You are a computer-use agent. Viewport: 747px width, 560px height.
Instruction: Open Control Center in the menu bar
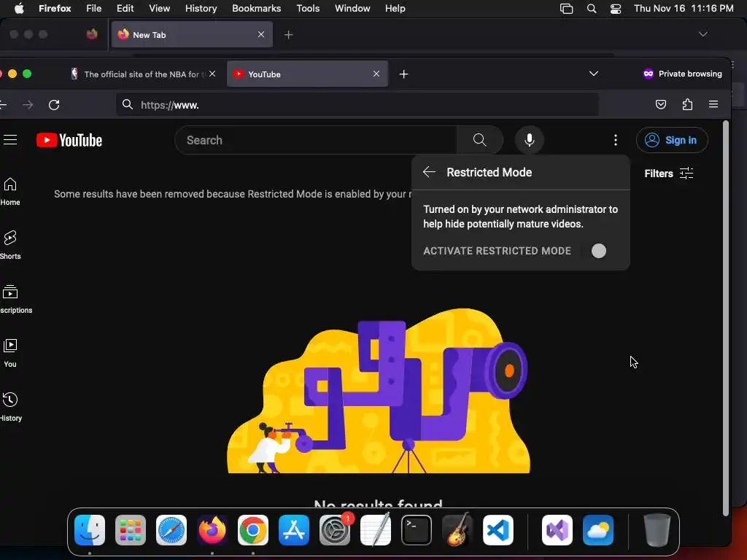click(x=616, y=8)
